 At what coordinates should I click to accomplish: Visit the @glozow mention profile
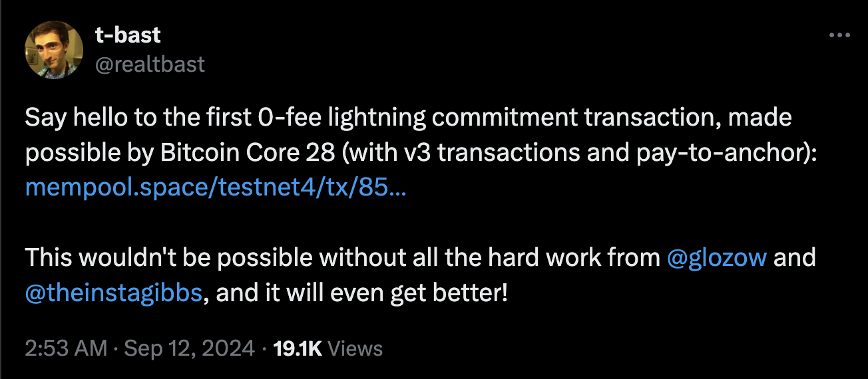(x=716, y=257)
